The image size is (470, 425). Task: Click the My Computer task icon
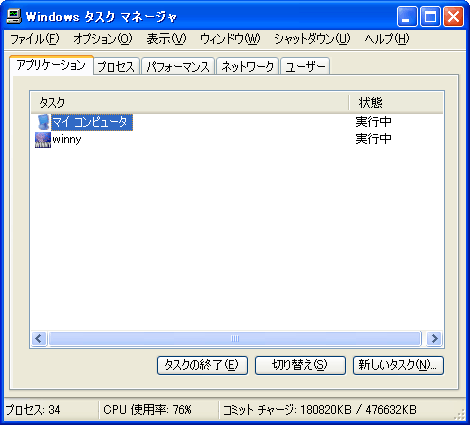[43, 122]
